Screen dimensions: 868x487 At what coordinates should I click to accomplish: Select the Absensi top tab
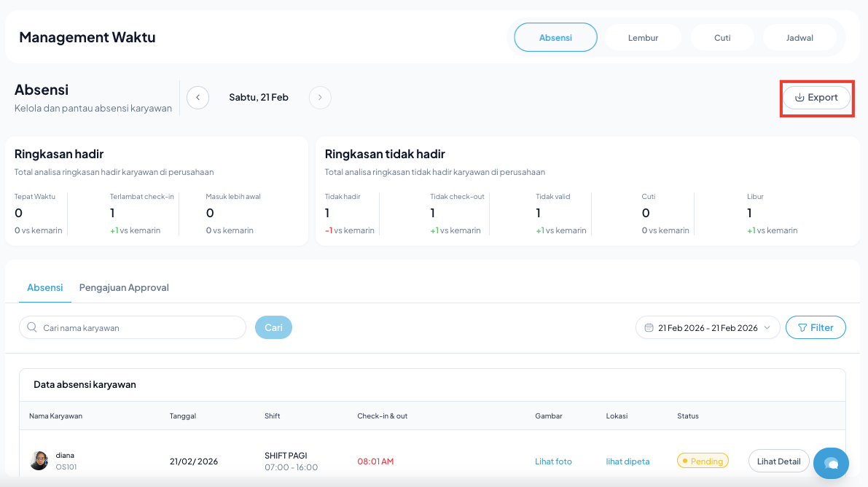555,38
